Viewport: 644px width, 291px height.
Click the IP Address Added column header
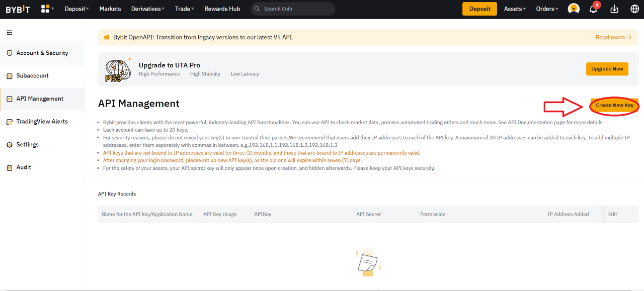click(568, 214)
